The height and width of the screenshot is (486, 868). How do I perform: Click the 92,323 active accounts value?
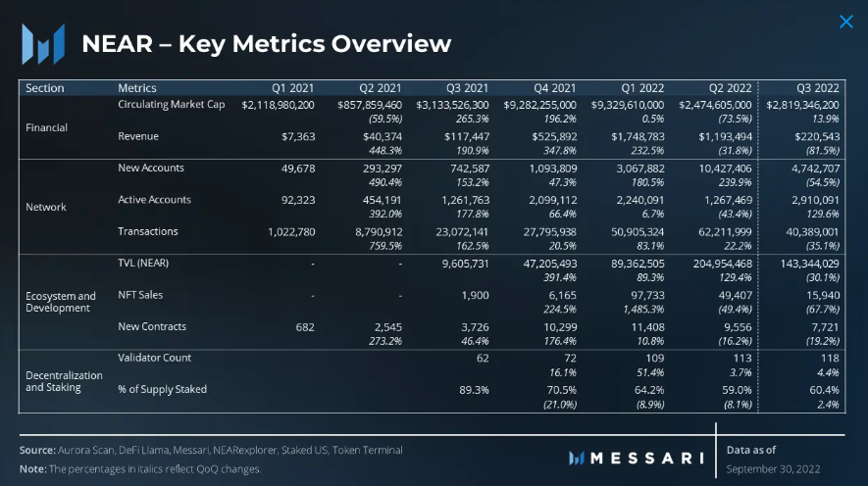tap(298, 200)
